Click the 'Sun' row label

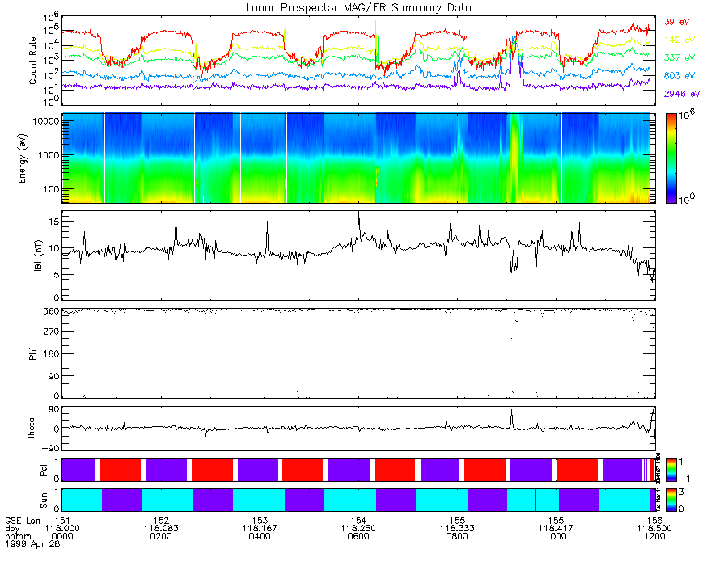click(x=44, y=501)
